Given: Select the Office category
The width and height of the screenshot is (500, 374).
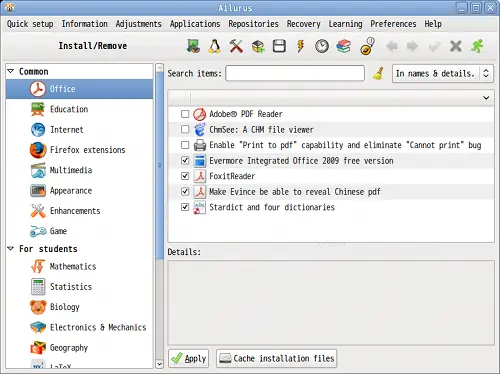Looking at the screenshot, I should [79, 89].
